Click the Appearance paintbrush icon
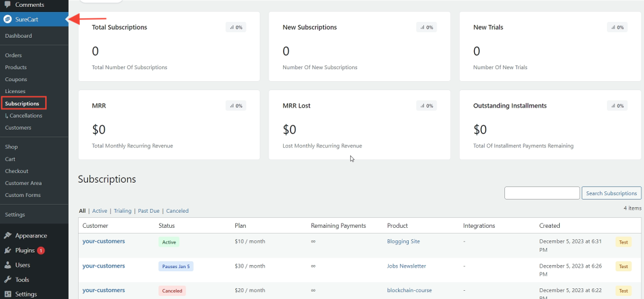This screenshot has width=644, height=299. pos(8,235)
